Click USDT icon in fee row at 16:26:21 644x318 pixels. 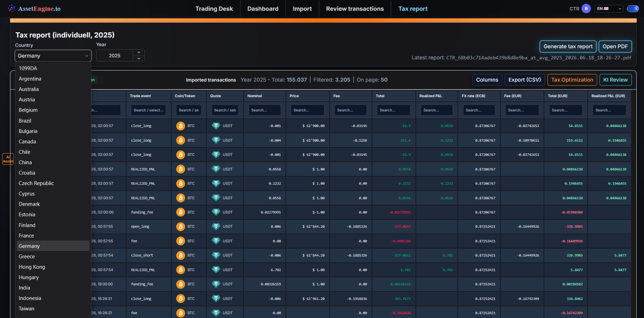(x=216, y=313)
